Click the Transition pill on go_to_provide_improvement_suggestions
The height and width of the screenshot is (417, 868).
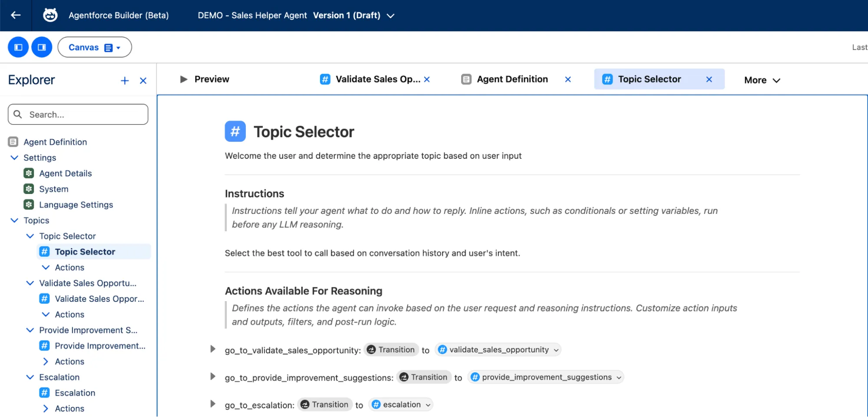pyautogui.click(x=423, y=377)
